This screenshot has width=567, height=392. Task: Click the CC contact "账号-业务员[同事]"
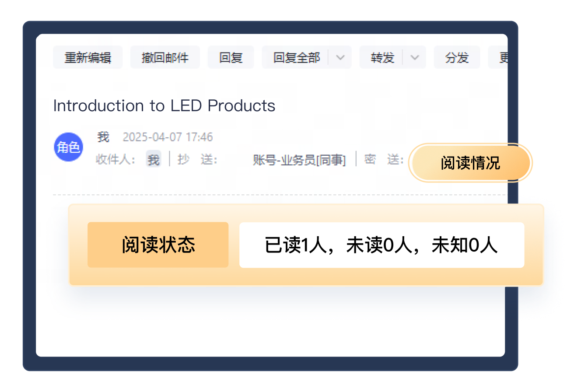299,159
